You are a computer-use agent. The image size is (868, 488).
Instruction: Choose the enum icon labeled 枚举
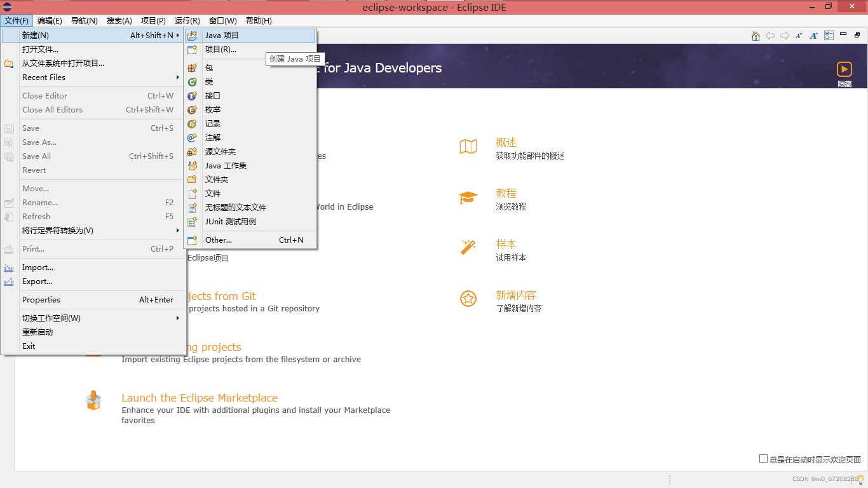(x=192, y=110)
